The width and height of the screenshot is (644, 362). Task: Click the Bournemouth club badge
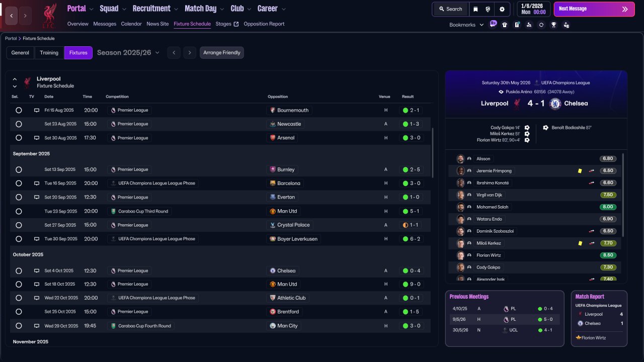pos(273,110)
